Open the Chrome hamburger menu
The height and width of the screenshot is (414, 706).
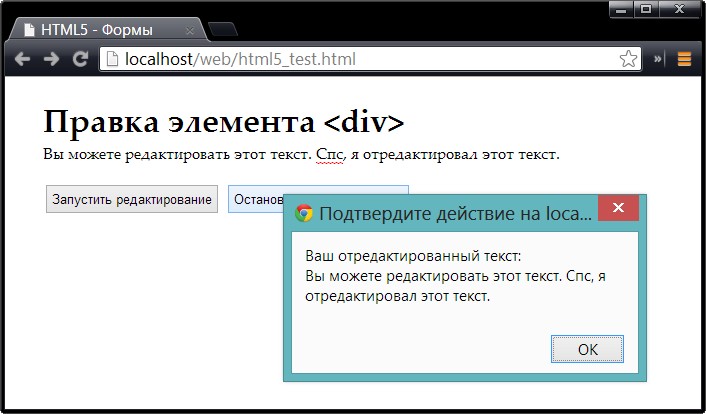pos(684,59)
